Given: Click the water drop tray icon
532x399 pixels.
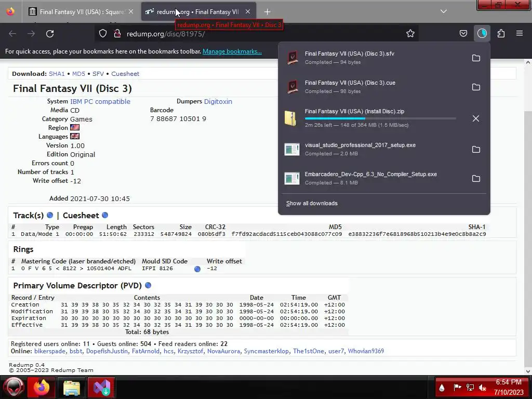Looking at the screenshot, I should pos(442,388).
